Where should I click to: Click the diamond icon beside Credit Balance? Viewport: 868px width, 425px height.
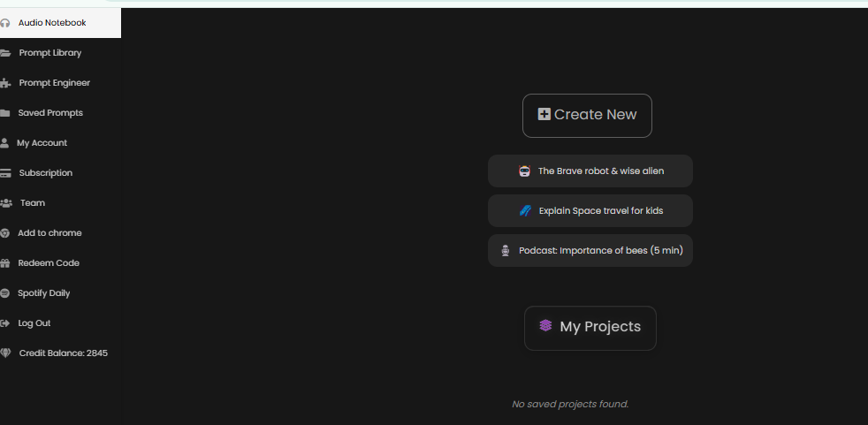coord(5,353)
